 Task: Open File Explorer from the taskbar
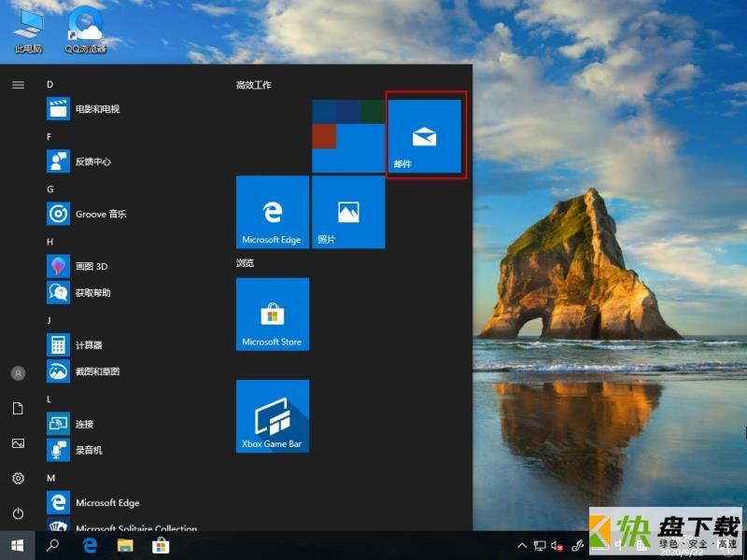[125, 545]
